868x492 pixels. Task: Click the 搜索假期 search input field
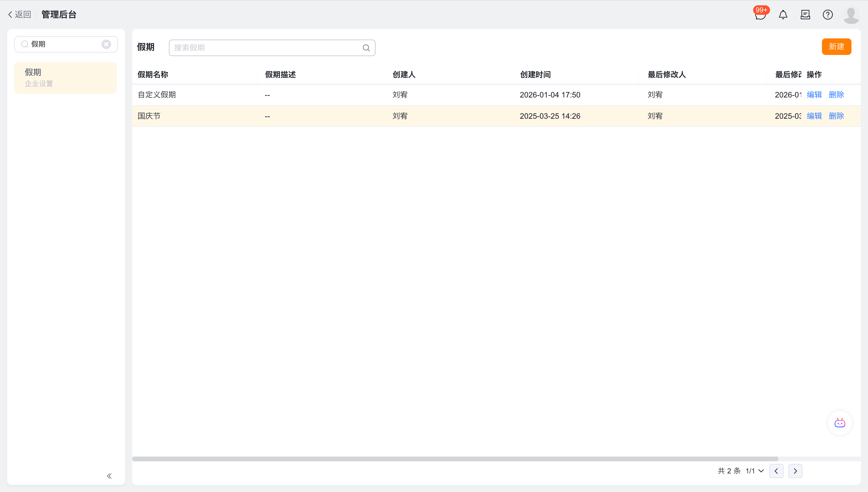(x=267, y=48)
